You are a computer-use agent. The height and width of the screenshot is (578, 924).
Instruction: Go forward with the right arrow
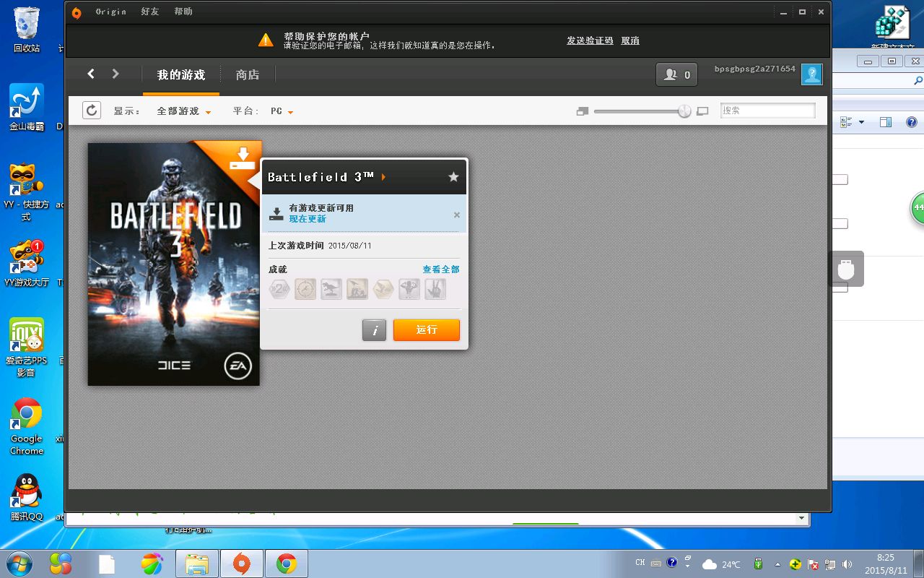(115, 74)
